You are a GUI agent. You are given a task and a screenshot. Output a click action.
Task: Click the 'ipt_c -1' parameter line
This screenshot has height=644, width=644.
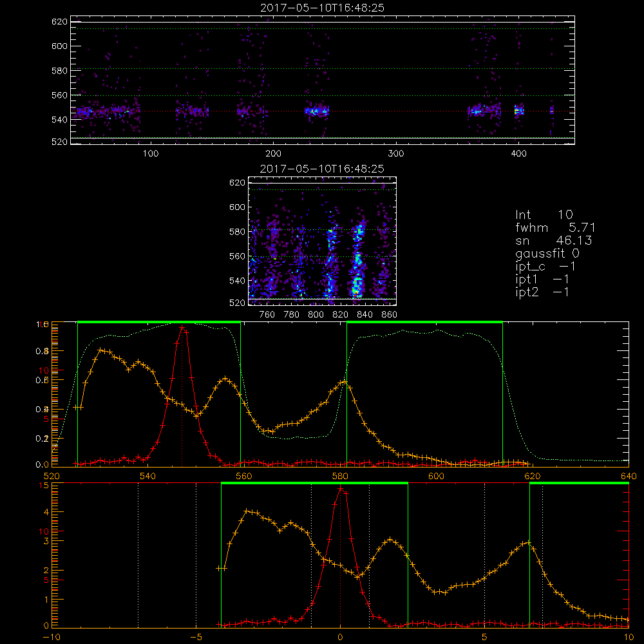click(x=545, y=267)
